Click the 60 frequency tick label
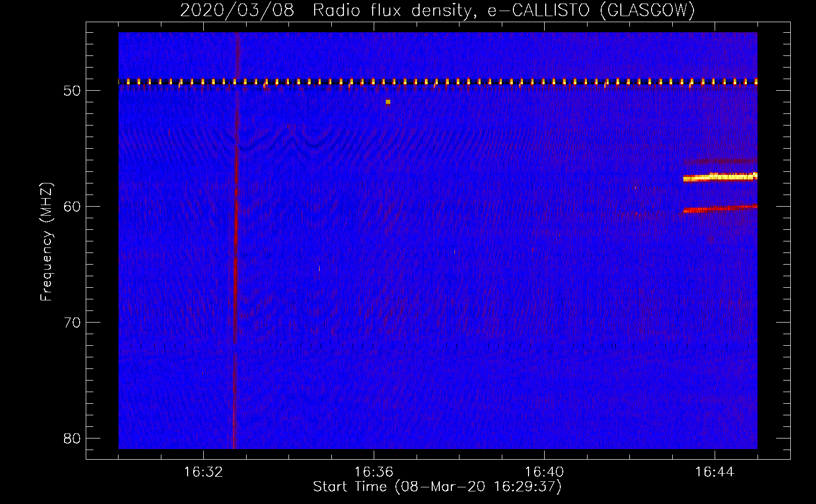Viewport: 816px width, 504px height. [73, 207]
